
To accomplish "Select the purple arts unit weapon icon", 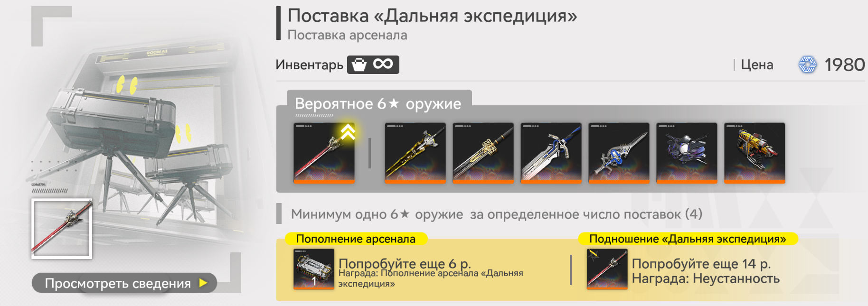I will coord(687,153).
